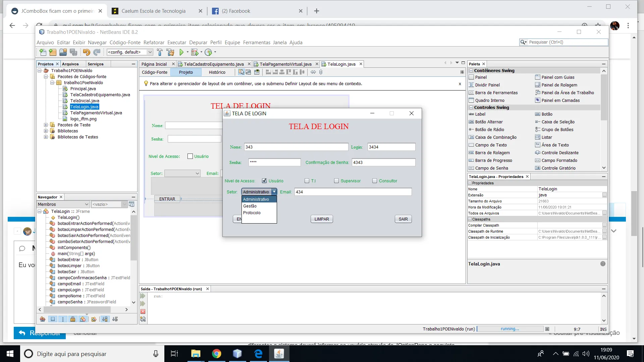Click the Clean and Build icon
The height and width of the screenshot is (362, 644).
(170, 52)
